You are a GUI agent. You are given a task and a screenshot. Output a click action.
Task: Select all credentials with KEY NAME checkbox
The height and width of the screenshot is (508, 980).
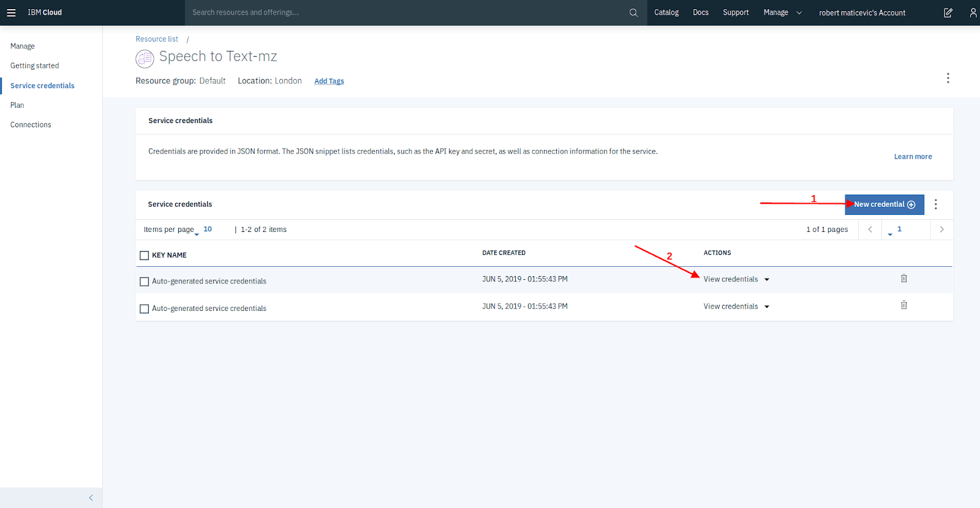(145, 255)
